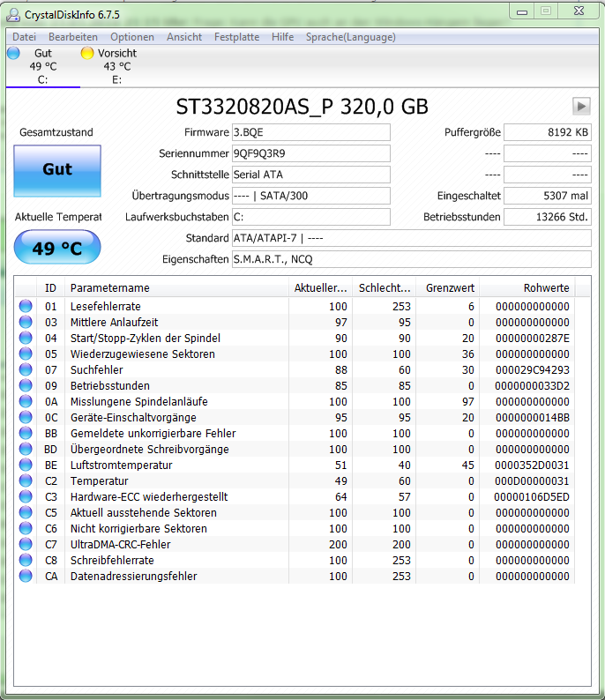Show next disk with arrow button
Image resolution: width=605 pixels, height=700 pixels.
coord(581,107)
